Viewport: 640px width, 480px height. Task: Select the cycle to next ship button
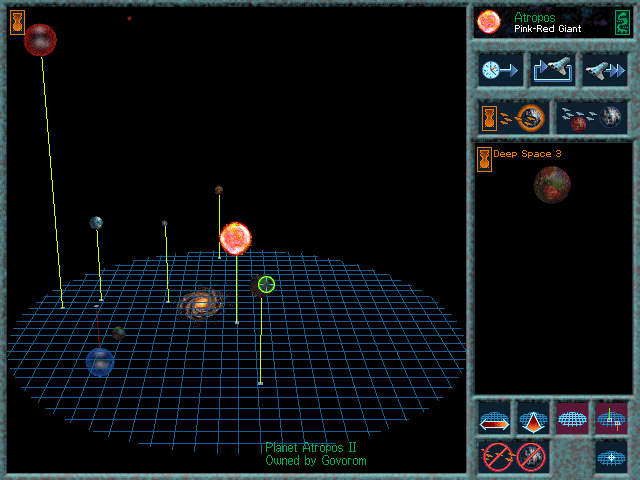click(553, 70)
